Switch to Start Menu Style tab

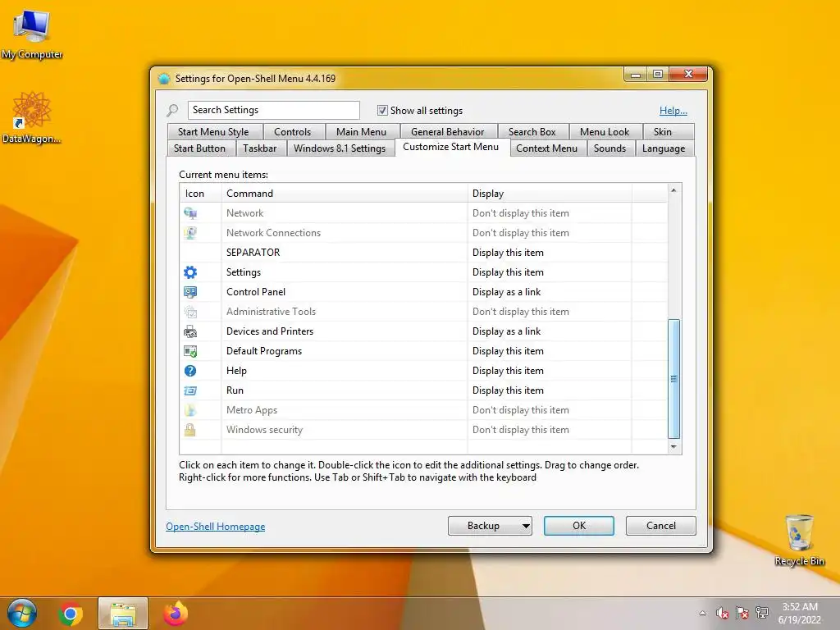[215, 132]
